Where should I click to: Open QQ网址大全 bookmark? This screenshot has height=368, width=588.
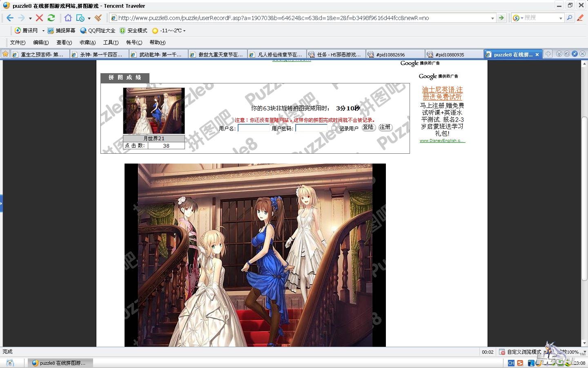(98, 31)
